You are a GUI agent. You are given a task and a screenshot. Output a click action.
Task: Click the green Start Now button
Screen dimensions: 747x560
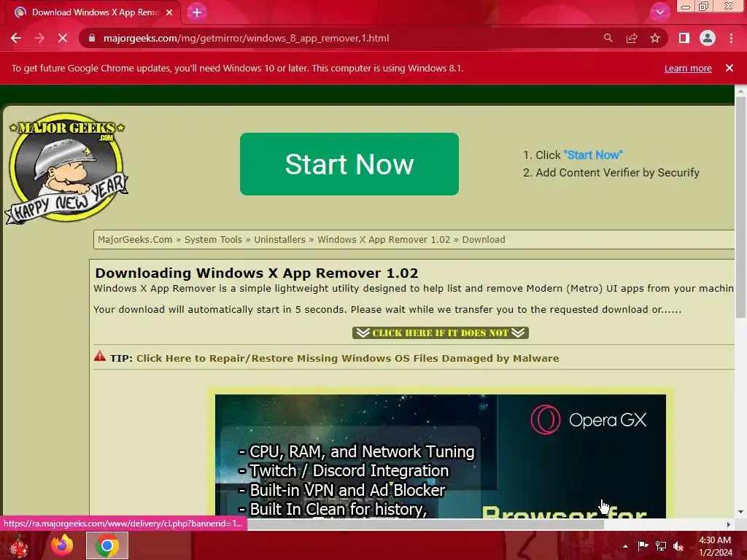pyautogui.click(x=349, y=164)
